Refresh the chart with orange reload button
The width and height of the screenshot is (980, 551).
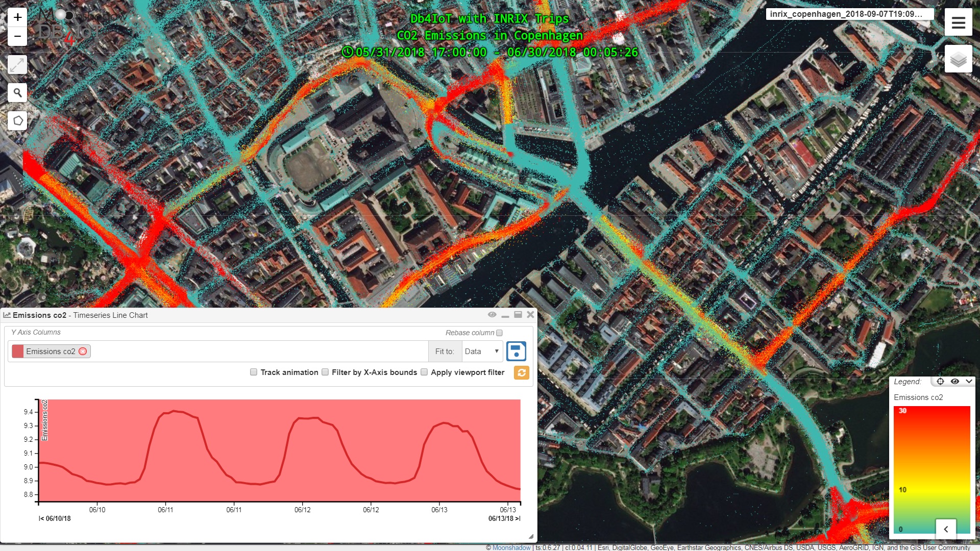pos(521,372)
